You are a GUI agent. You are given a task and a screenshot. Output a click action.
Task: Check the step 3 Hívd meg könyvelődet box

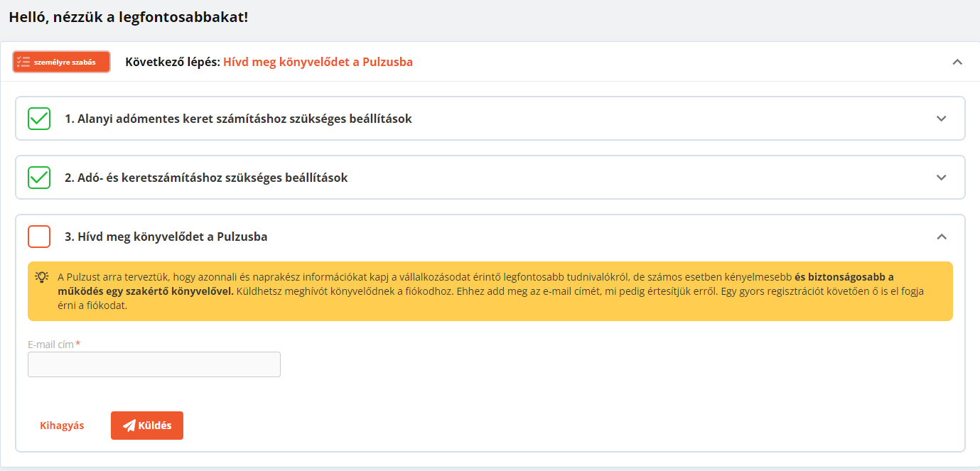[x=39, y=237]
